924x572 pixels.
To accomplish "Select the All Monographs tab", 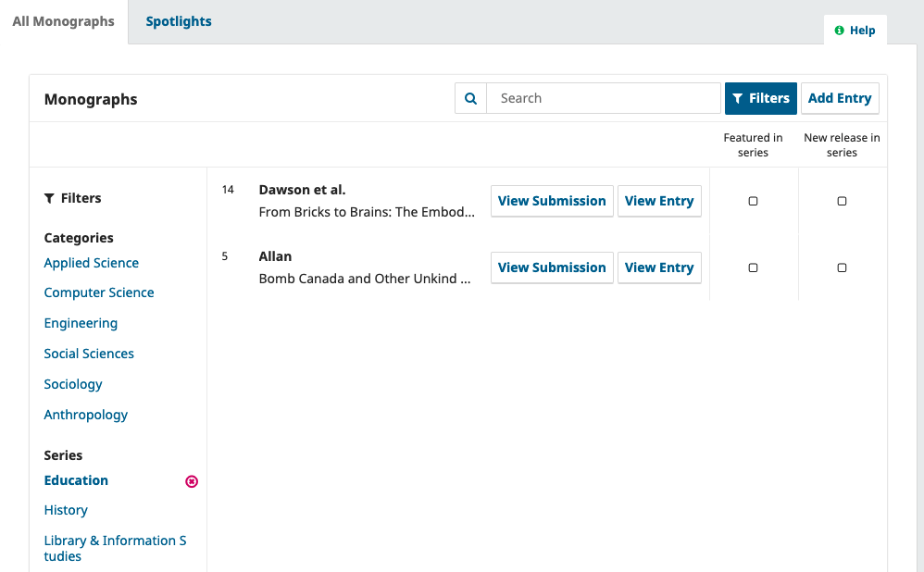I will (x=63, y=21).
